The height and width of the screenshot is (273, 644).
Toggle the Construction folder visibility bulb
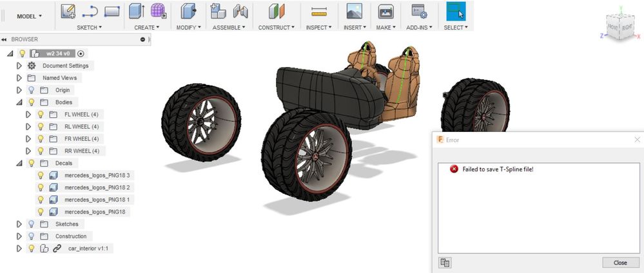click(31, 236)
